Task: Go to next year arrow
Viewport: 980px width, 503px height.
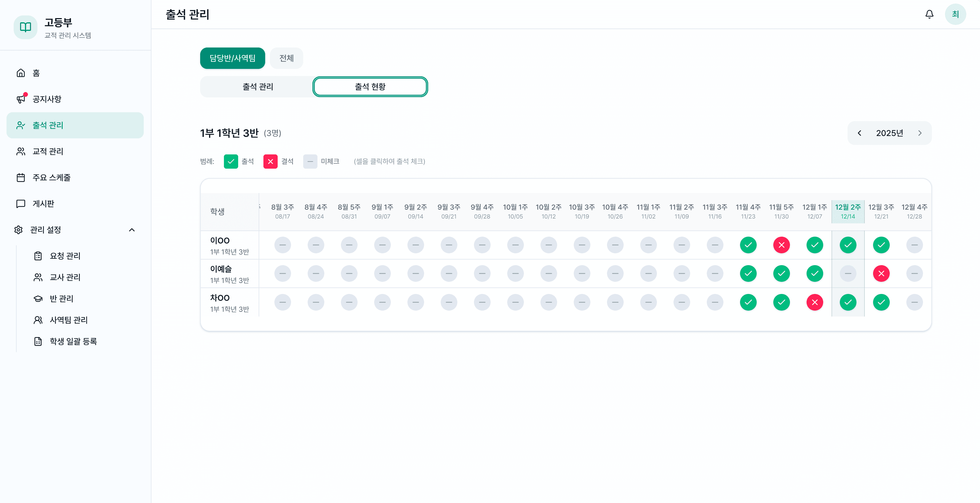Action: (919, 133)
